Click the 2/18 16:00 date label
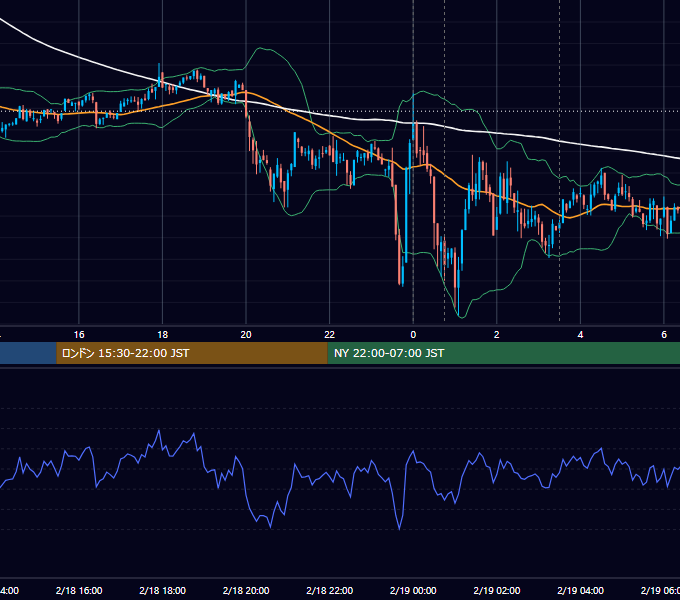 click(x=79, y=590)
